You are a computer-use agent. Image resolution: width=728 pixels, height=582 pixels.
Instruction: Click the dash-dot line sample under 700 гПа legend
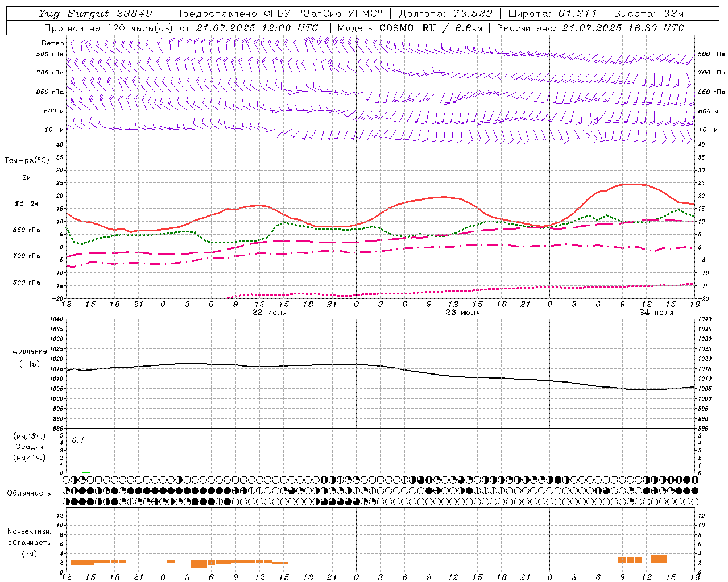25,263
